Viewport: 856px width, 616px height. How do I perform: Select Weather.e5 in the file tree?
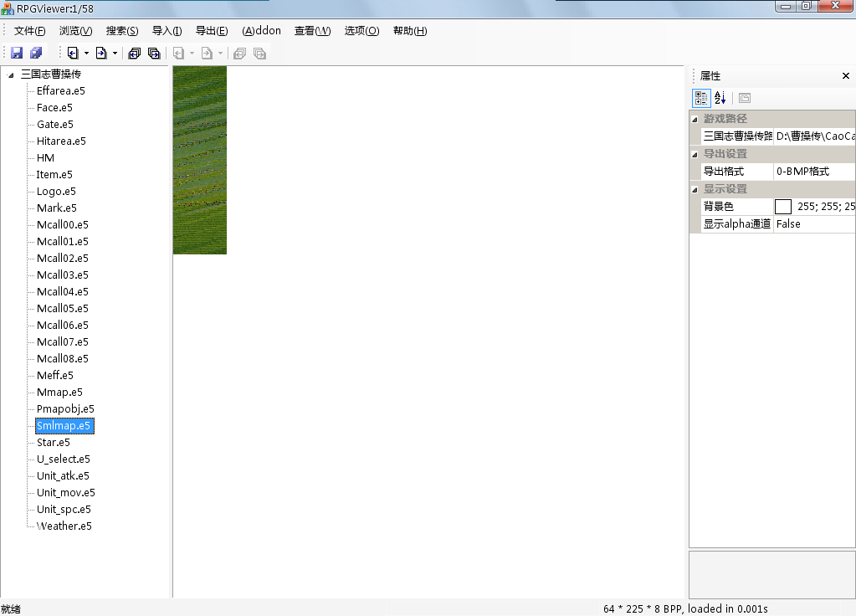point(64,526)
